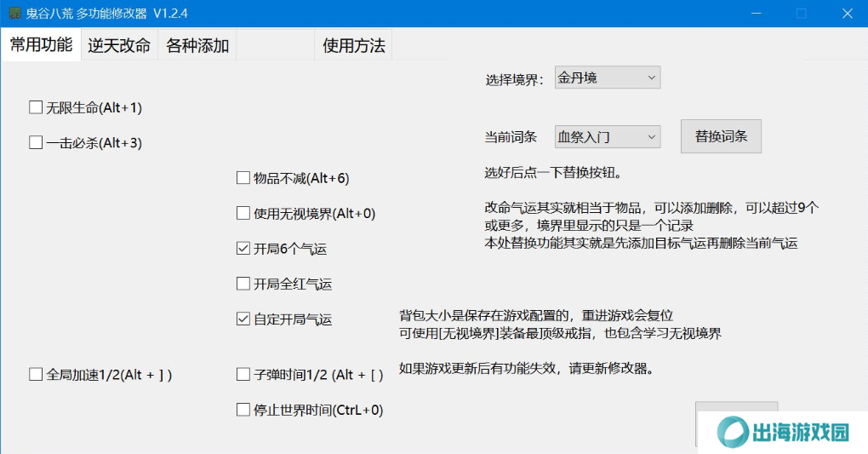Screen dimensions: 868x454
Task: Open the 使用方法 tab
Action: click(x=353, y=45)
